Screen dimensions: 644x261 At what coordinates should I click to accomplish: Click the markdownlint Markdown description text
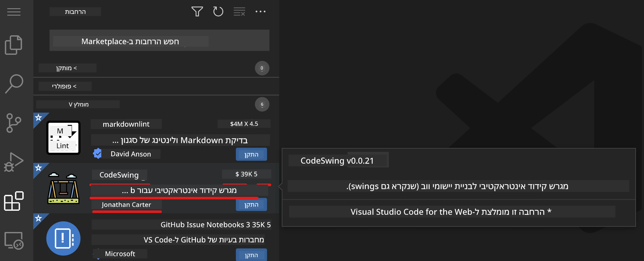[x=180, y=140]
